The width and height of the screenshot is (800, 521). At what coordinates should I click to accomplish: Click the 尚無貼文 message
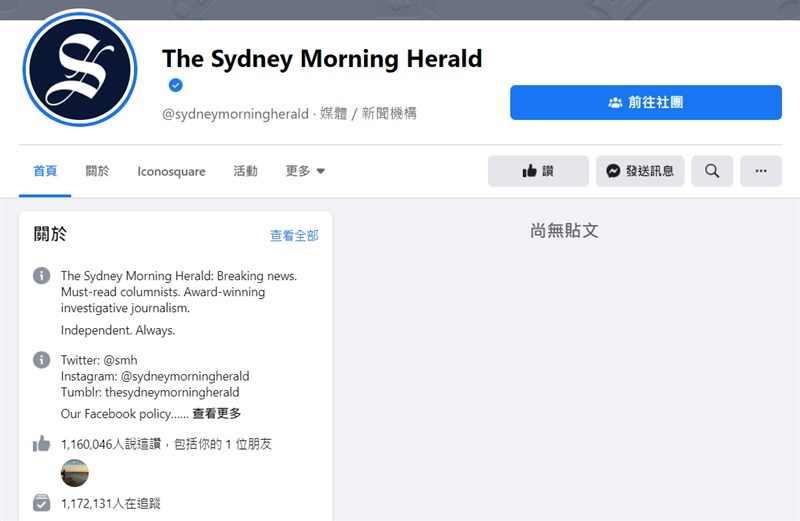564,231
